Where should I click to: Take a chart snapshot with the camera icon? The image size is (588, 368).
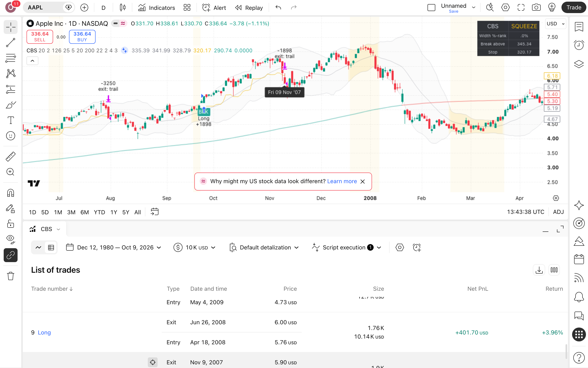pos(536,8)
